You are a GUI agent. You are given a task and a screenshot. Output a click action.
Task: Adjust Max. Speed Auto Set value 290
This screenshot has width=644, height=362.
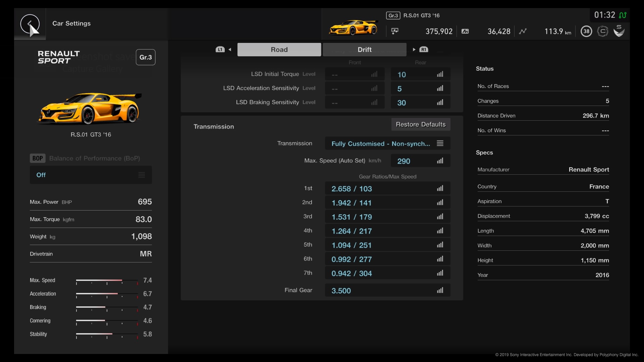tap(420, 161)
